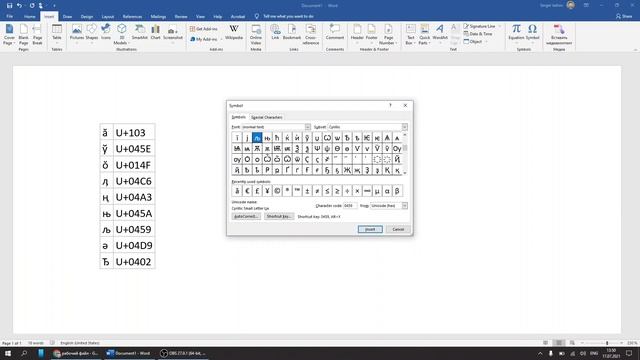Open the Footer menu

pos(371,33)
